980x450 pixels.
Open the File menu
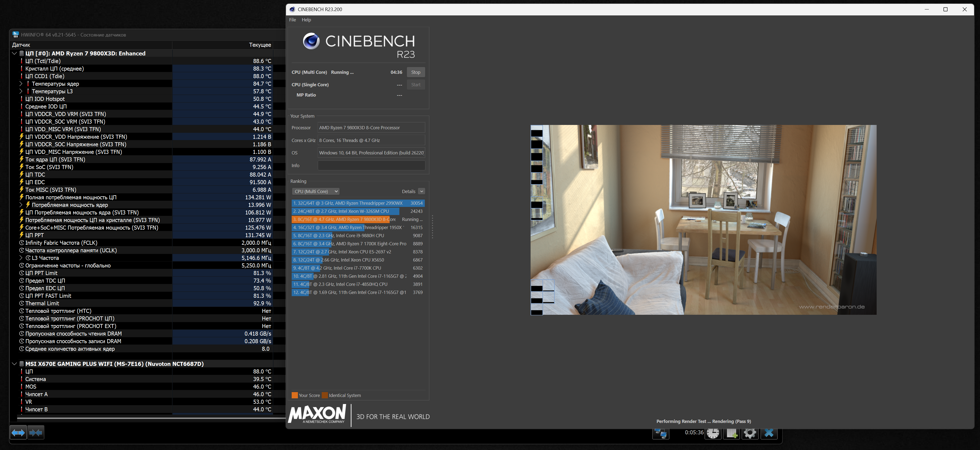pos(292,20)
